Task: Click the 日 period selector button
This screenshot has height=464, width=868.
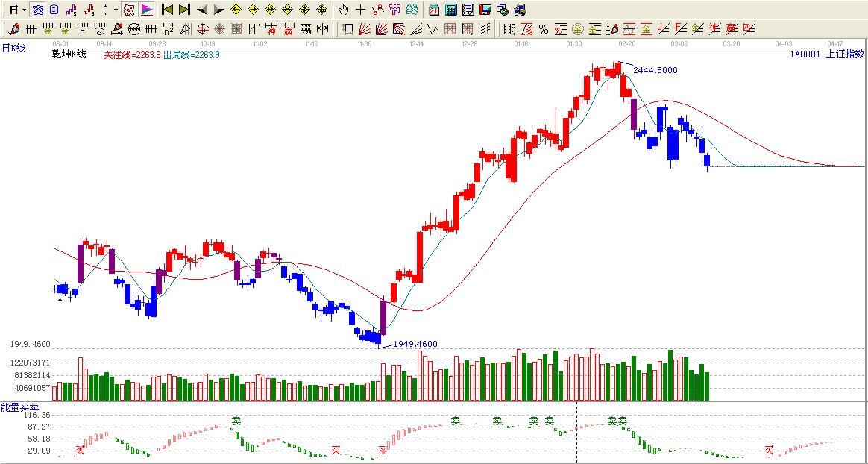Action: (13, 10)
